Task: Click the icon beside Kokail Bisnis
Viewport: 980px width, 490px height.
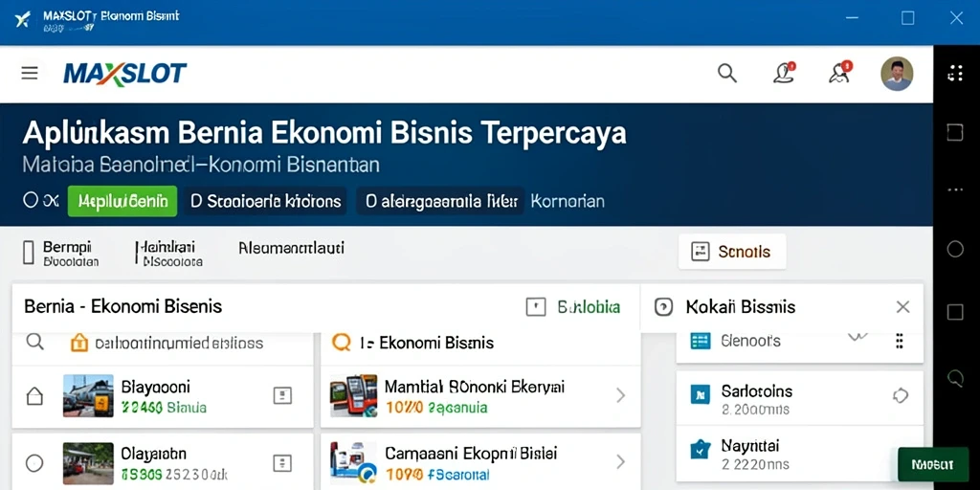Action: 663,307
